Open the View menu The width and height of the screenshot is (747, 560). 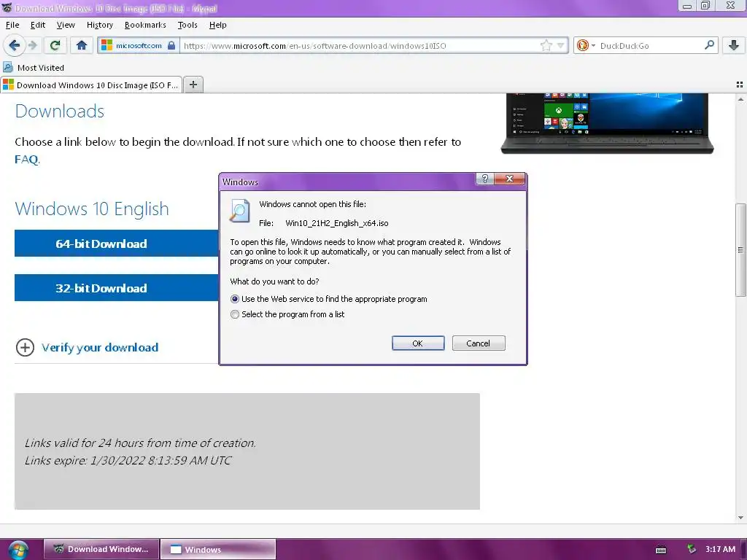[66, 25]
